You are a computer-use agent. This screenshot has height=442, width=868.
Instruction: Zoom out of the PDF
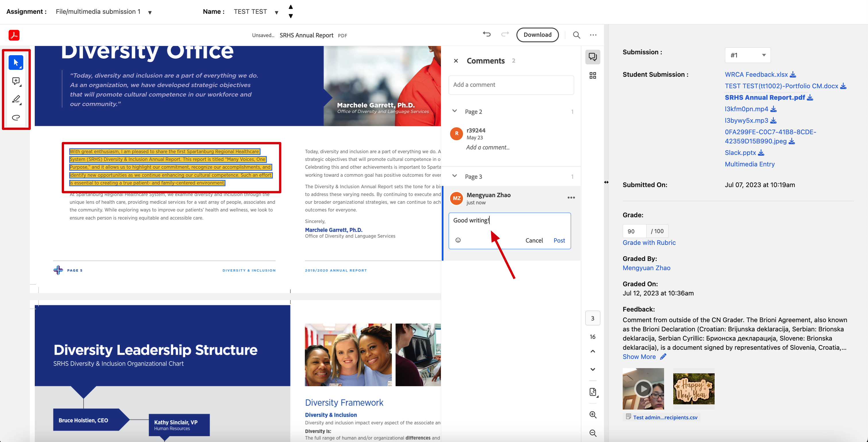[x=593, y=433]
